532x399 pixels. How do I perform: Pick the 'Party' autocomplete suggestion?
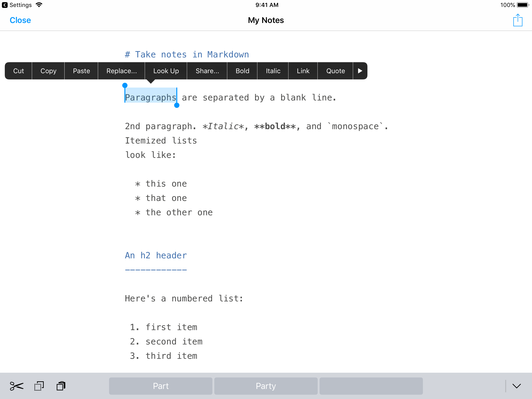(266, 386)
